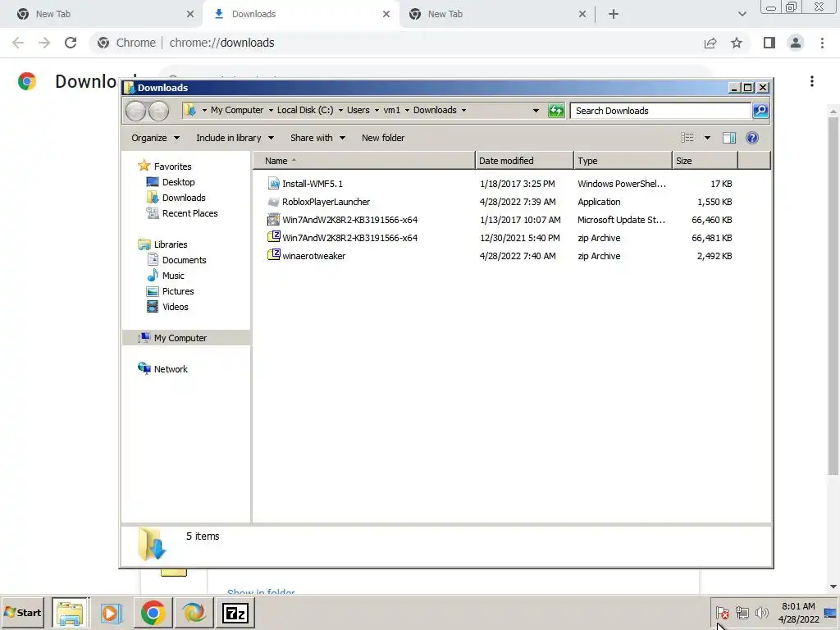Image resolution: width=840 pixels, height=630 pixels.
Task: Click the network tray icon
Action: coord(742,612)
